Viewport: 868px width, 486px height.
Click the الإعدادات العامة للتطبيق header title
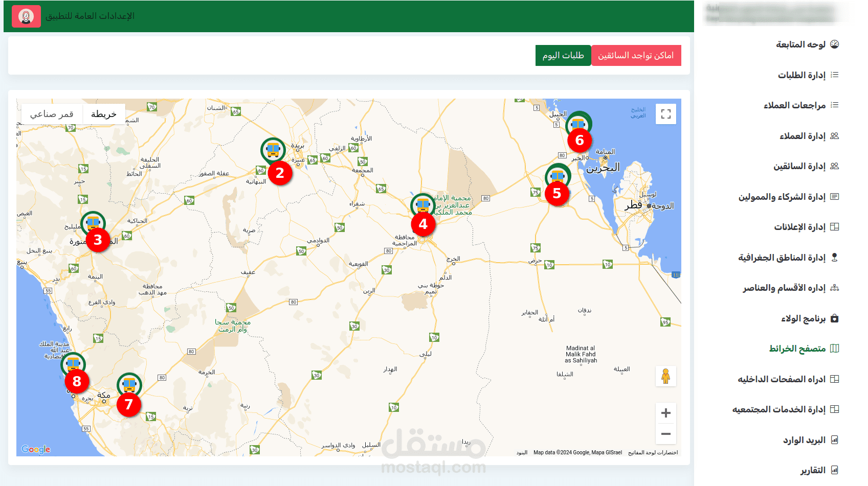(90, 16)
